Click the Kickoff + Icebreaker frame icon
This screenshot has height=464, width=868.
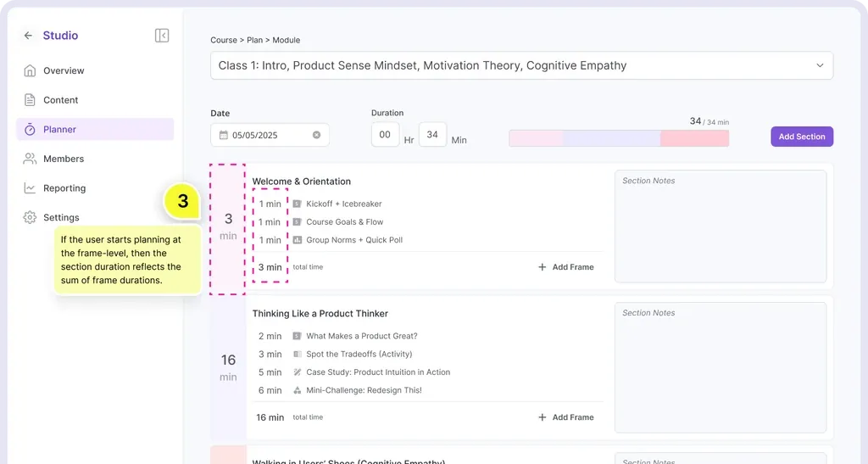298,204
